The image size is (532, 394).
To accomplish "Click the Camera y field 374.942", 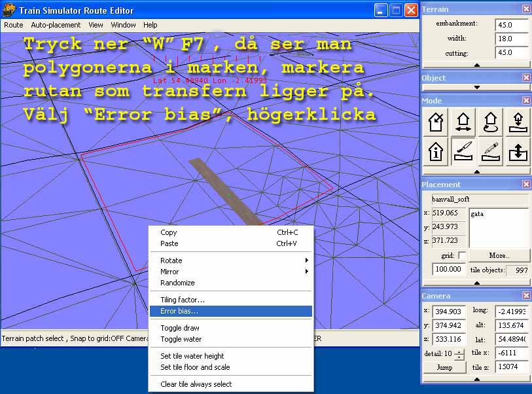I will 449,325.
